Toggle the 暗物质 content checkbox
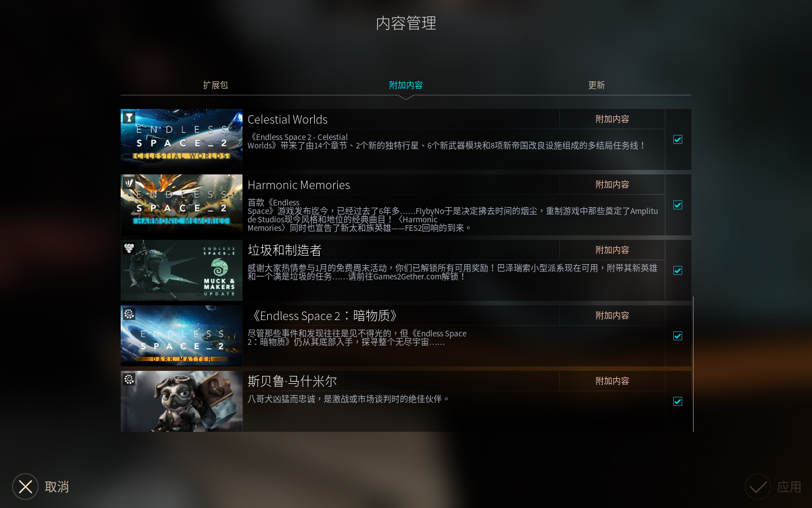 (678, 336)
